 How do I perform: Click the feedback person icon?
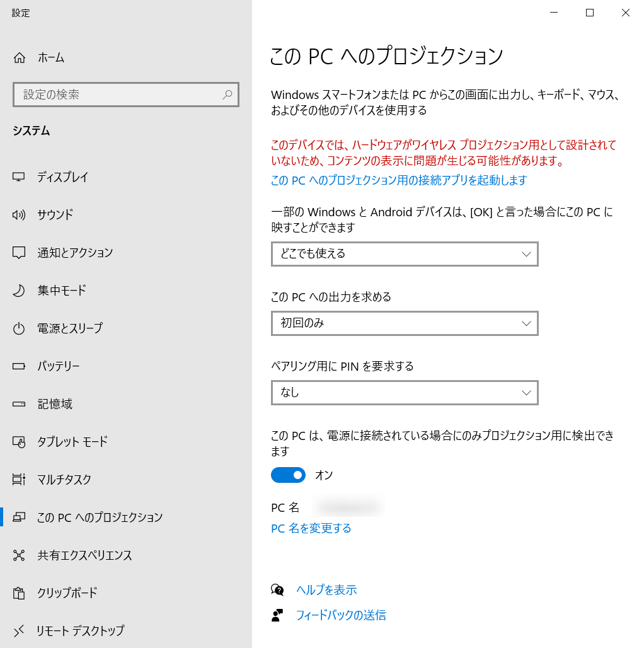tap(277, 615)
